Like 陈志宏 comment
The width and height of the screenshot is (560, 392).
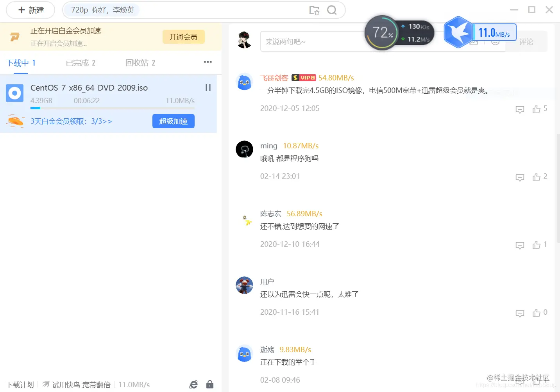coord(537,245)
